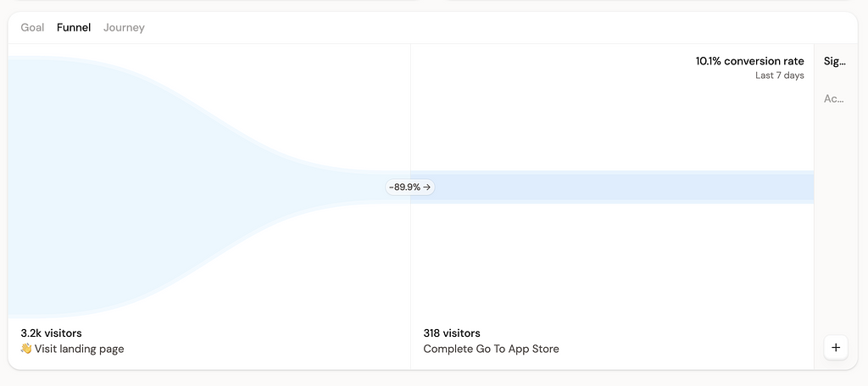Click the 3.2k visitors count
This screenshot has width=868, height=386.
[x=51, y=333]
